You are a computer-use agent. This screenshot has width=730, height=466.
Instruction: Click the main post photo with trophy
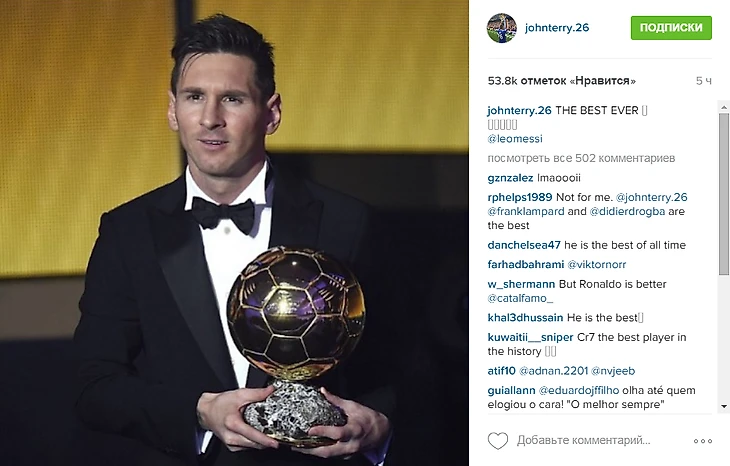tap(234, 233)
